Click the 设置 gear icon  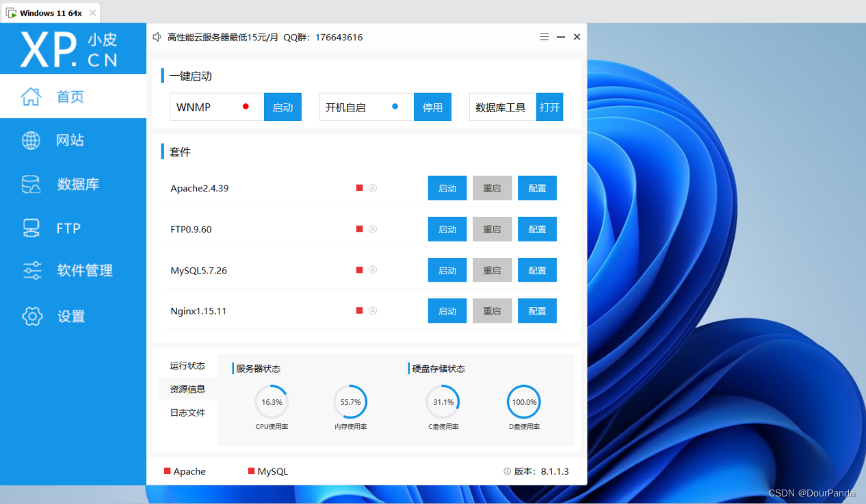[32, 316]
